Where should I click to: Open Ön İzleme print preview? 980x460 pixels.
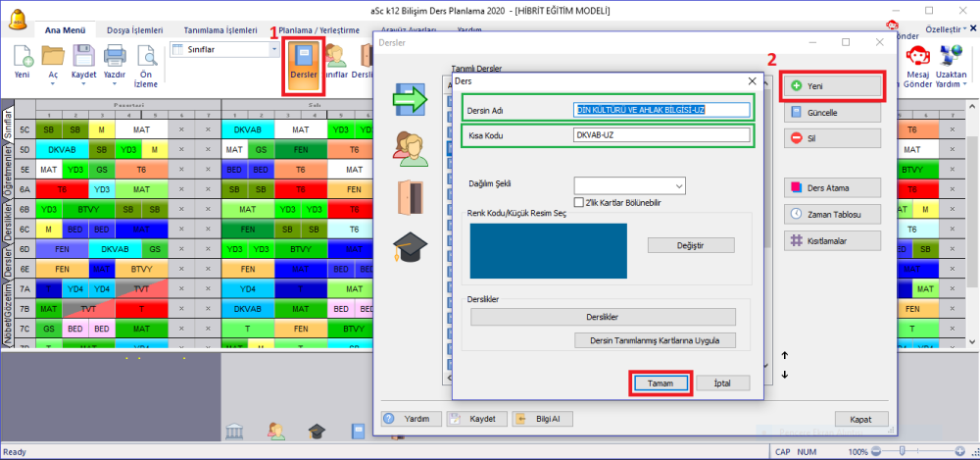coord(149,56)
